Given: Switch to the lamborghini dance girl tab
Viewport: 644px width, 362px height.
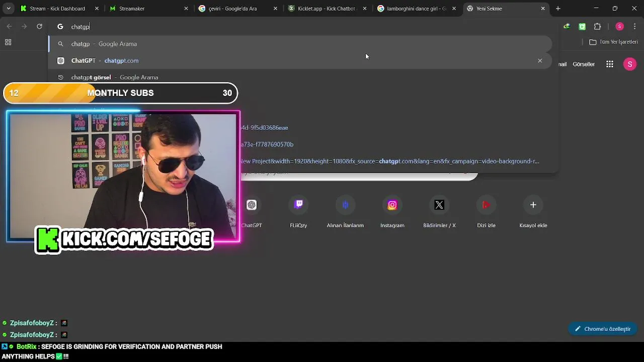Looking at the screenshot, I should click(417, 9).
